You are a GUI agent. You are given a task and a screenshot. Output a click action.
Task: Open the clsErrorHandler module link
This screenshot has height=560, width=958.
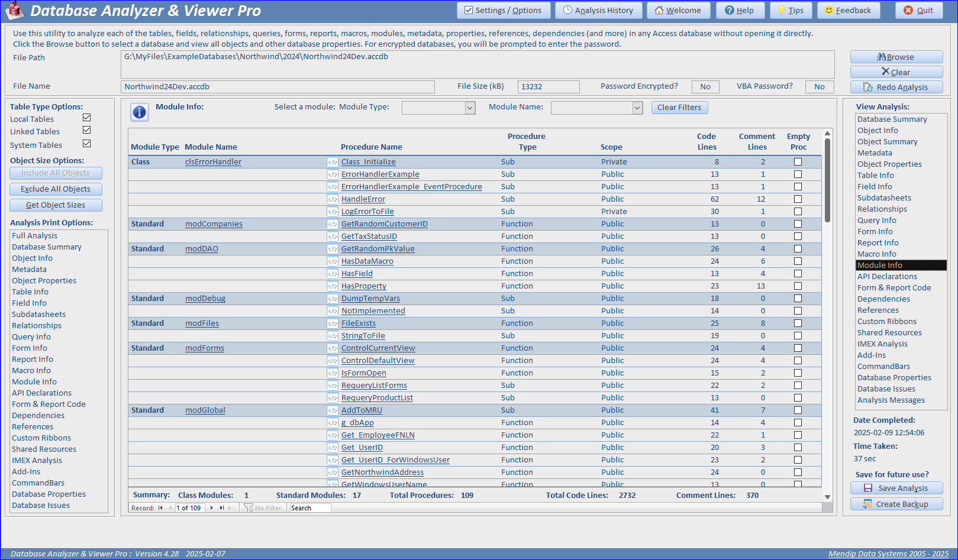click(213, 162)
